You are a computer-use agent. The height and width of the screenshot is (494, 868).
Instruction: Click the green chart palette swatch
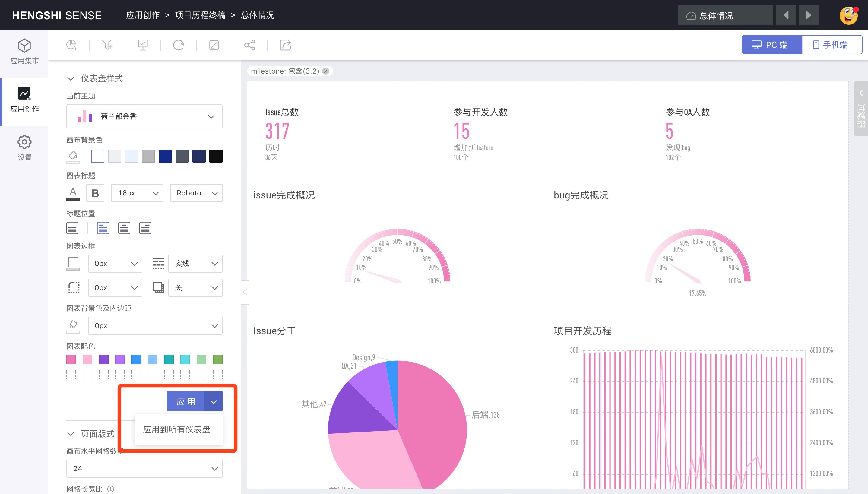pos(218,359)
